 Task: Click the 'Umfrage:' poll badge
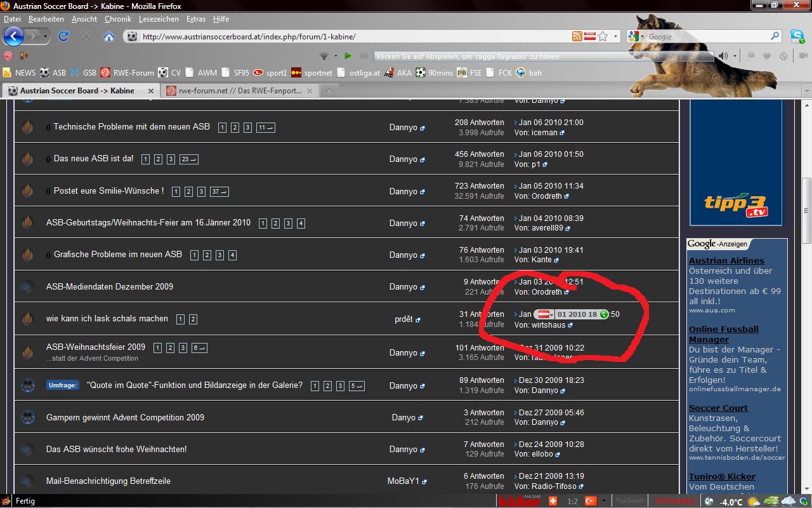(62, 385)
